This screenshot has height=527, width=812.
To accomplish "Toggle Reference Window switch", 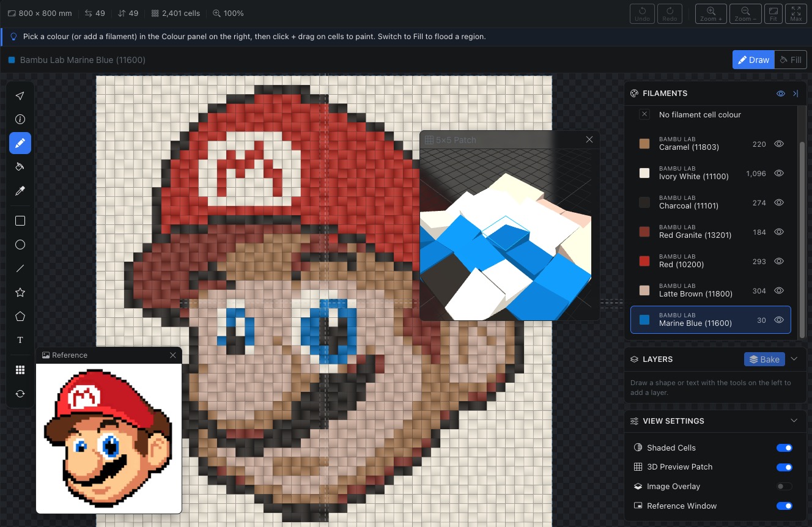I will pyautogui.click(x=784, y=506).
